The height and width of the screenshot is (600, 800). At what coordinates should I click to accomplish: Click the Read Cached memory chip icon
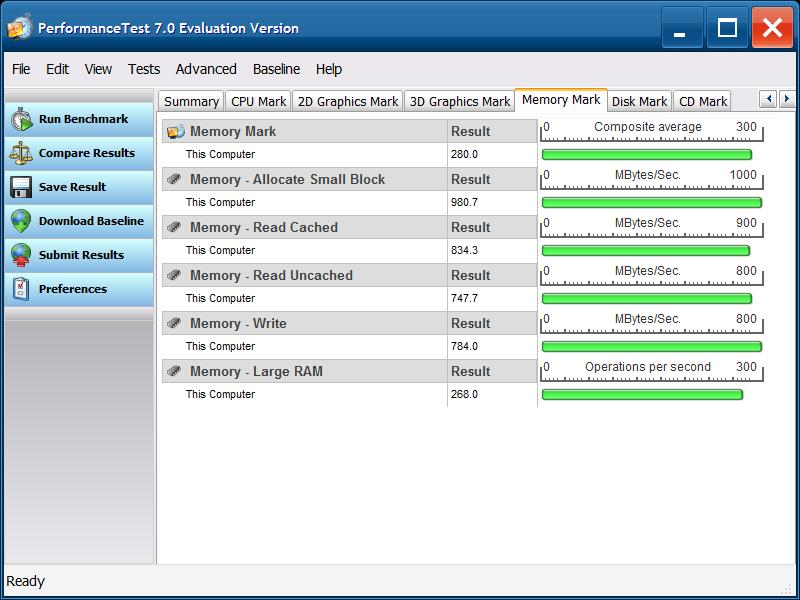click(174, 227)
